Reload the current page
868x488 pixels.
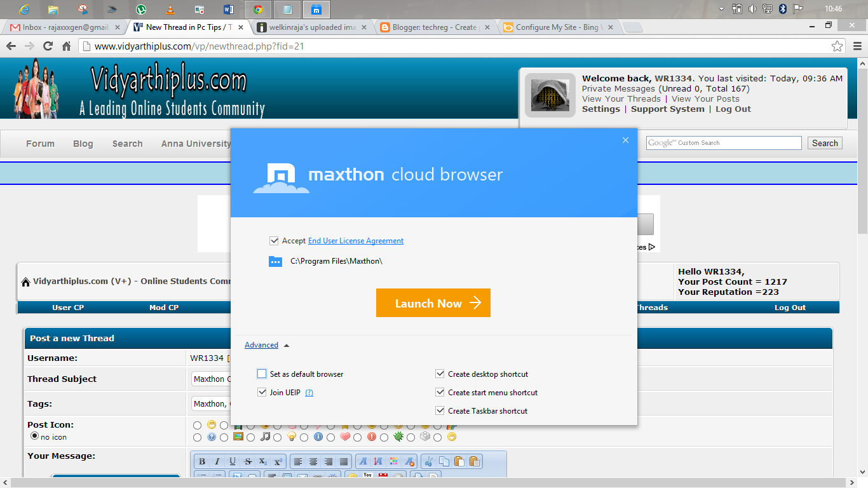(x=48, y=46)
